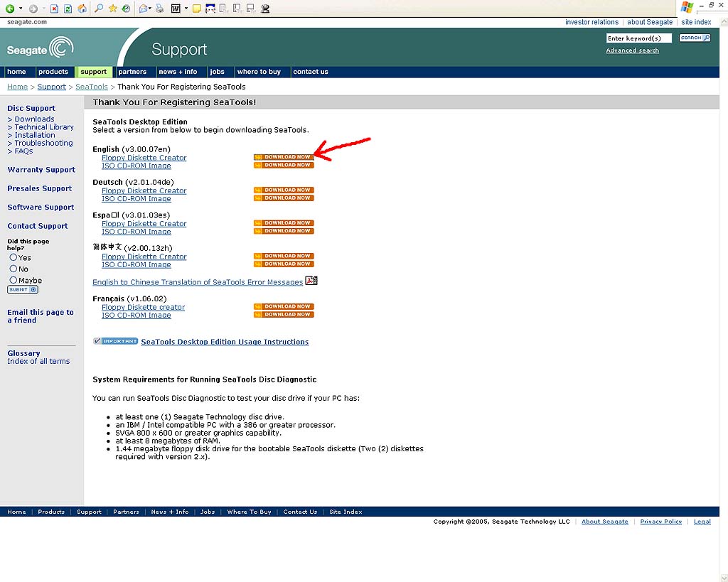Image resolution: width=728 pixels, height=582 pixels.
Task: Open the Advanced search link
Action: tap(632, 50)
